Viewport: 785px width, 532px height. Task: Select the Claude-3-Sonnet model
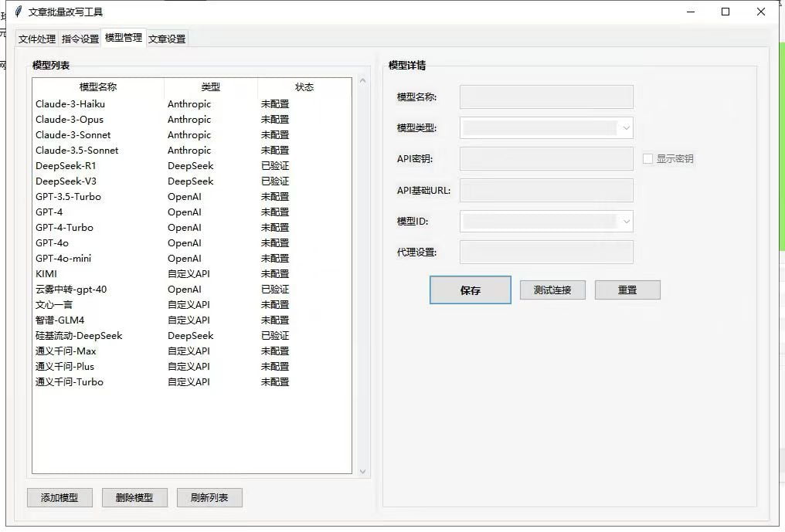point(192,135)
